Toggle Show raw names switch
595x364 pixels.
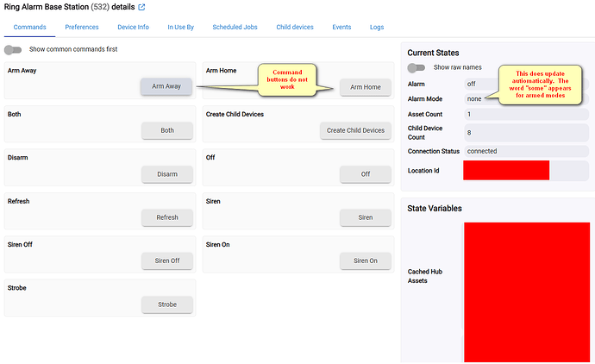416,67
